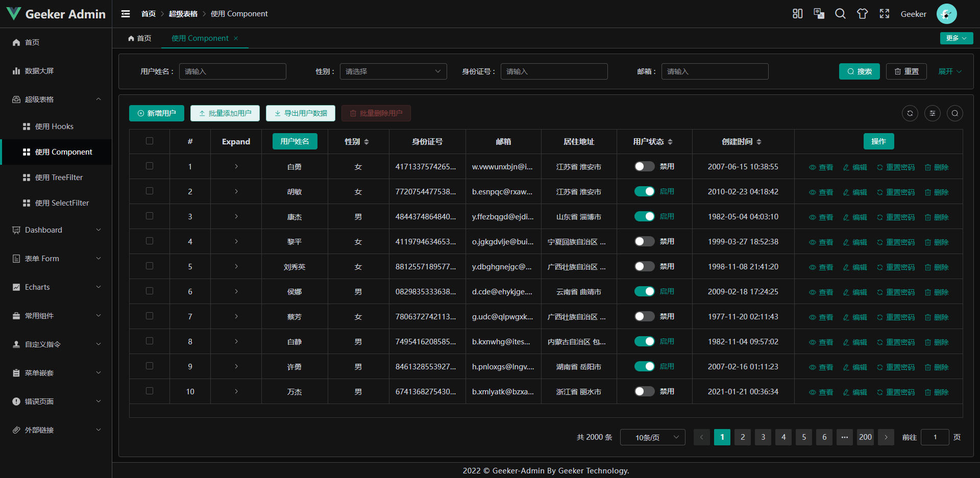This screenshot has width=980, height=478.
Task: Check the row checkbox for 万杰
Action: 150,391
